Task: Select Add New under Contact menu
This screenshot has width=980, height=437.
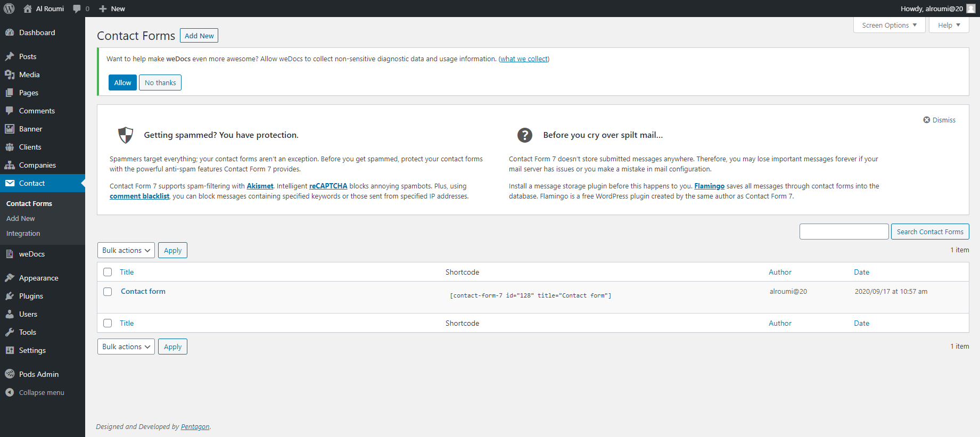Action: (21, 218)
